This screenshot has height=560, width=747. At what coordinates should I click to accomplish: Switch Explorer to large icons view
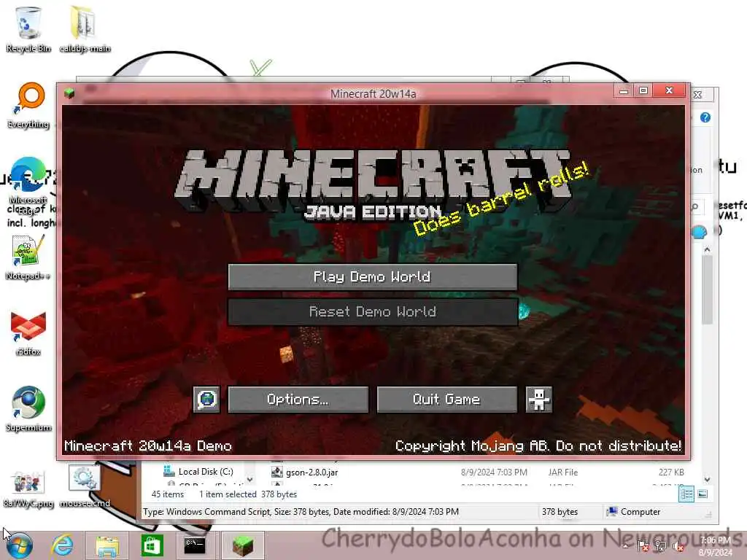(x=703, y=494)
